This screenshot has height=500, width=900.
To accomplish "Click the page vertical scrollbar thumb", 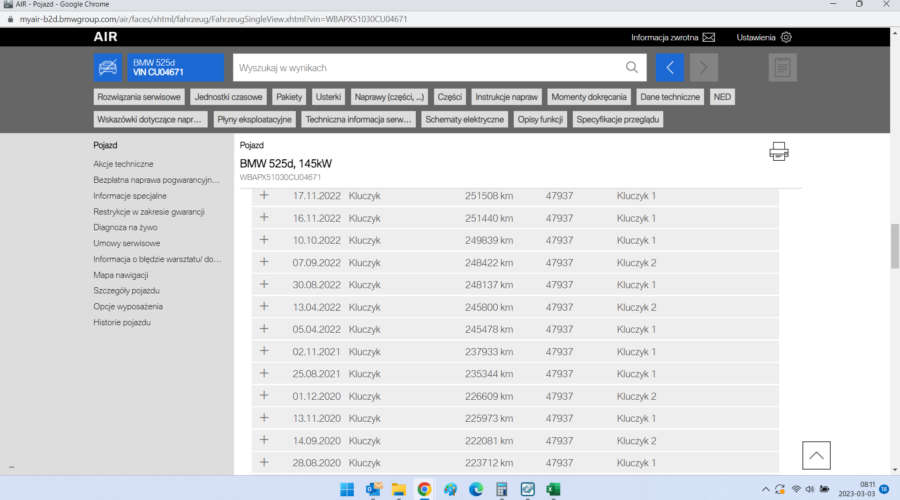I will click(x=895, y=246).
